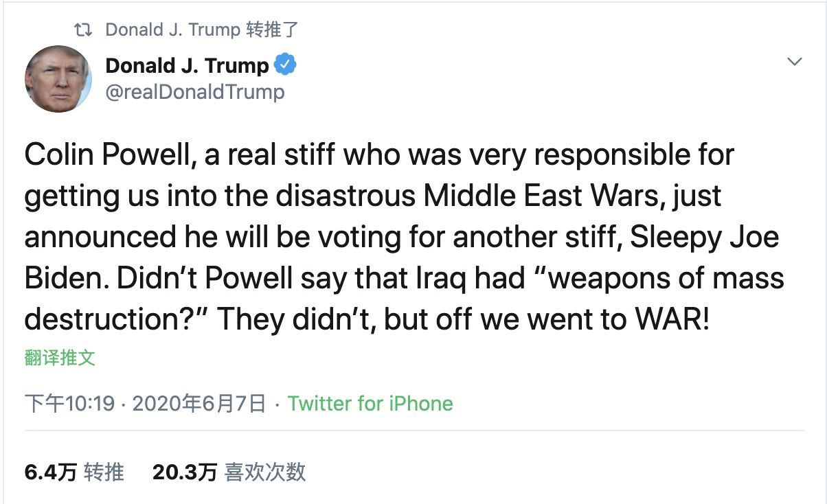Click the "翻译推文" translate link
This screenshot has height=504, width=827.
(58, 358)
